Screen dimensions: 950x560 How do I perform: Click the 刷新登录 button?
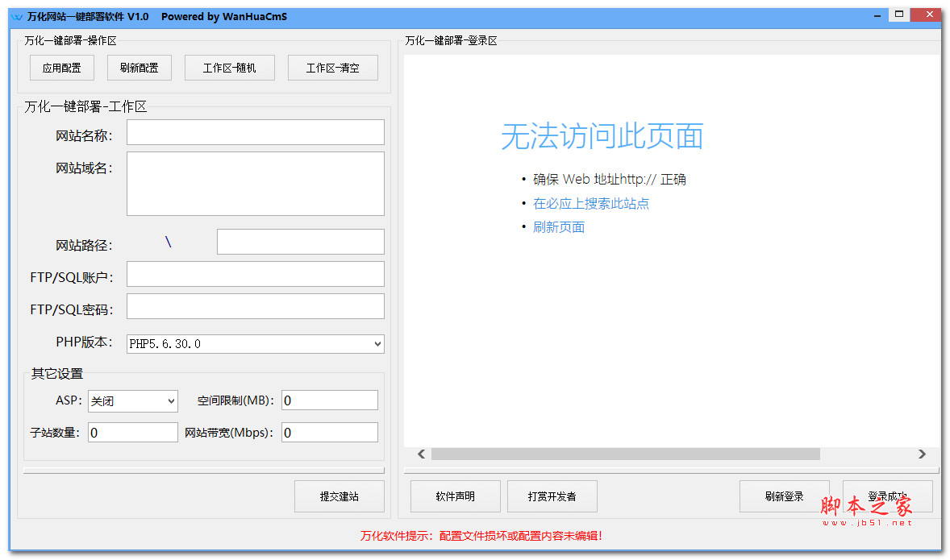tap(785, 496)
